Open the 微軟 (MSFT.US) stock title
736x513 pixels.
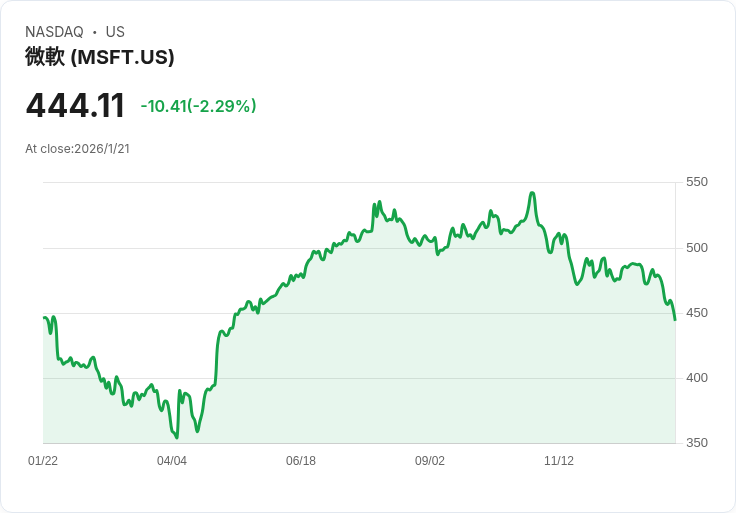pos(100,57)
